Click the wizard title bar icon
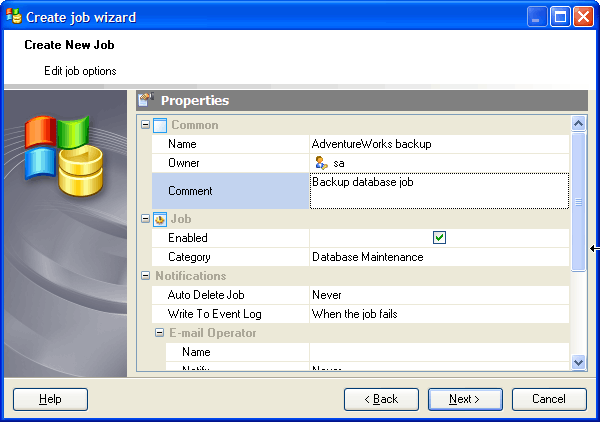The image size is (600, 422). point(14,17)
